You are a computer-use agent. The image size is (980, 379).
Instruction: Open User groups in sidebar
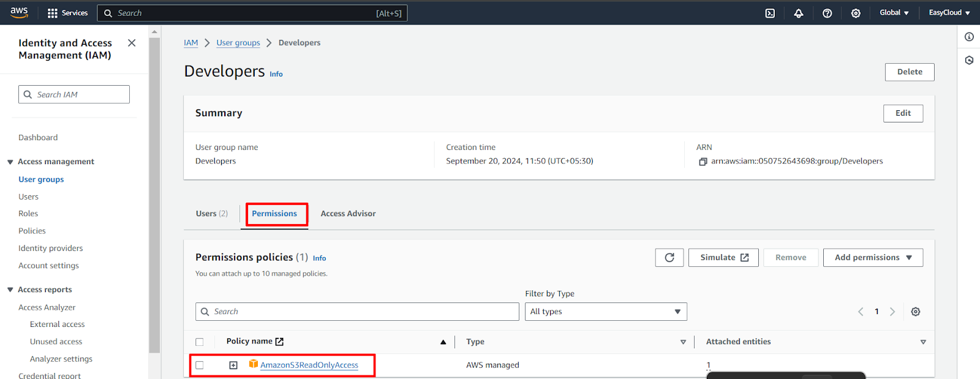41,179
